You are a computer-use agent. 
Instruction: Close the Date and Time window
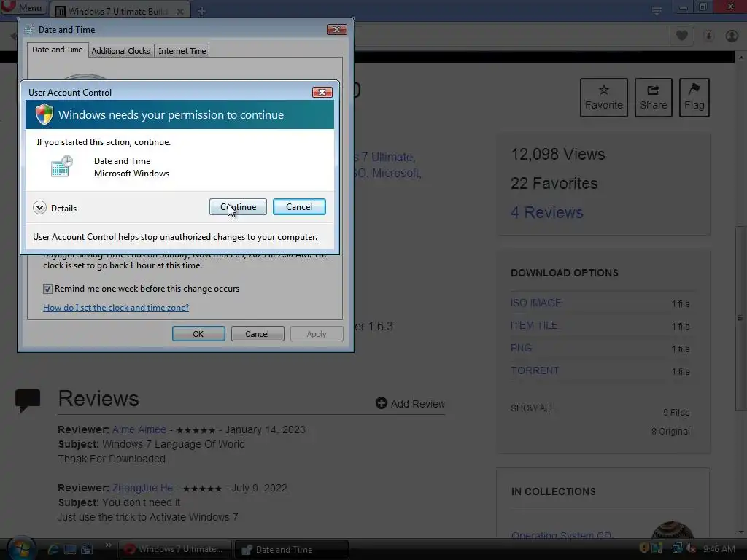(x=337, y=29)
